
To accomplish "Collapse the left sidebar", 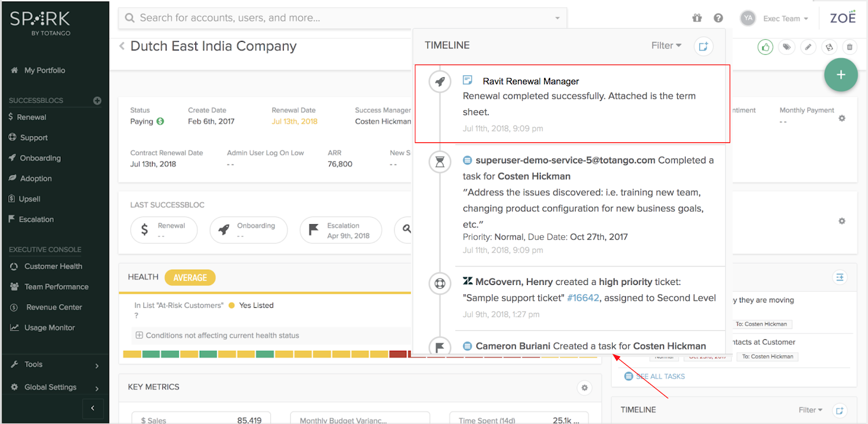I will tap(93, 408).
